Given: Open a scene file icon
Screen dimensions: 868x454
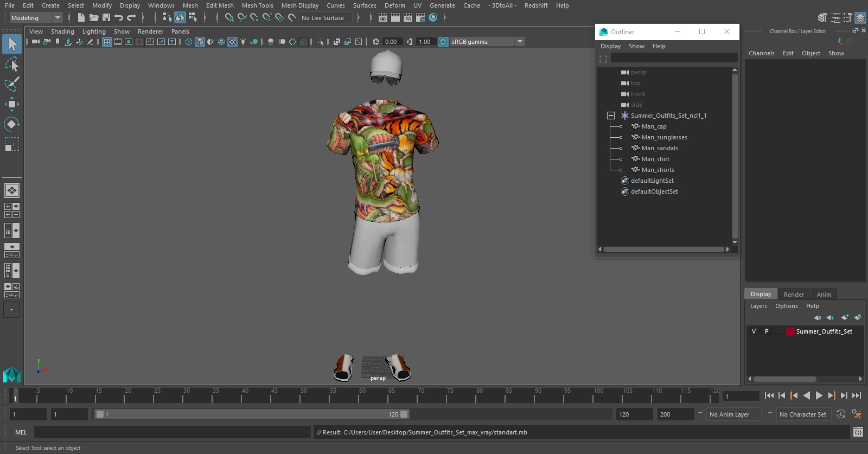Looking at the screenshot, I should (x=93, y=18).
